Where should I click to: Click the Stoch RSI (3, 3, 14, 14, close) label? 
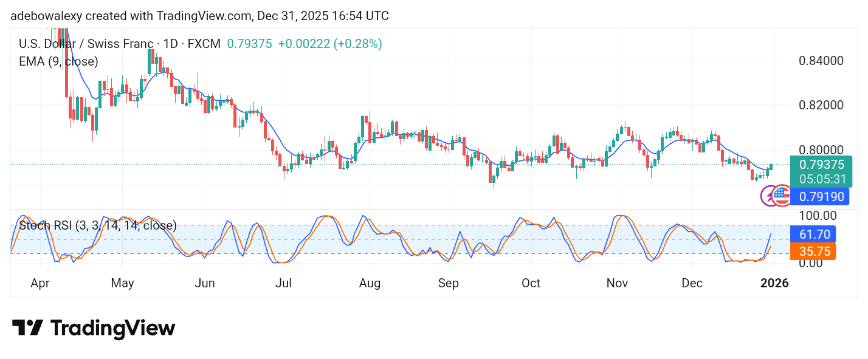pos(98,226)
